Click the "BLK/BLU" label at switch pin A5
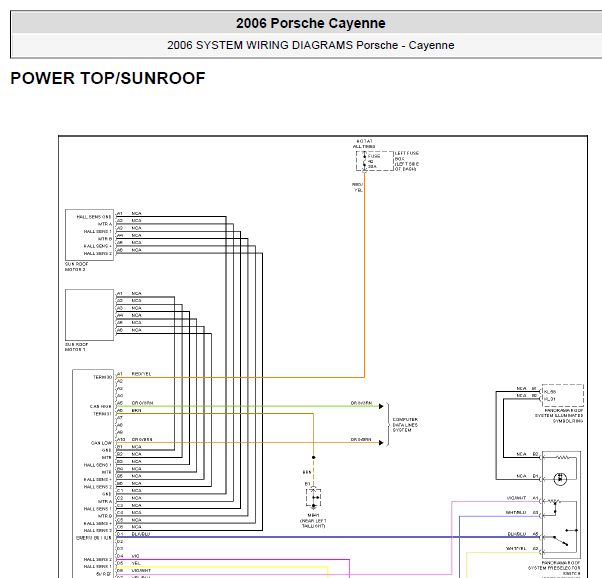602x578 pixels. [x=516, y=534]
